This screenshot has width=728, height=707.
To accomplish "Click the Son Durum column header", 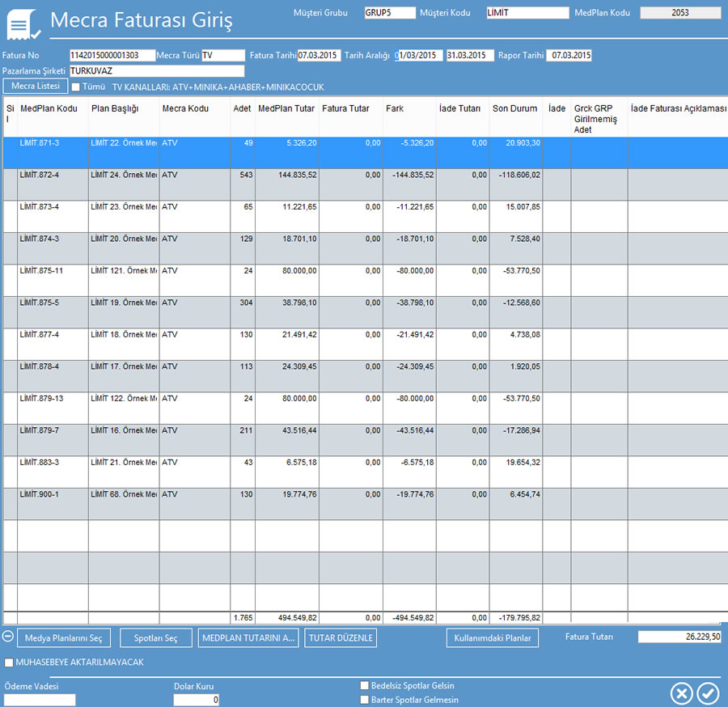I will pos(514,108).
